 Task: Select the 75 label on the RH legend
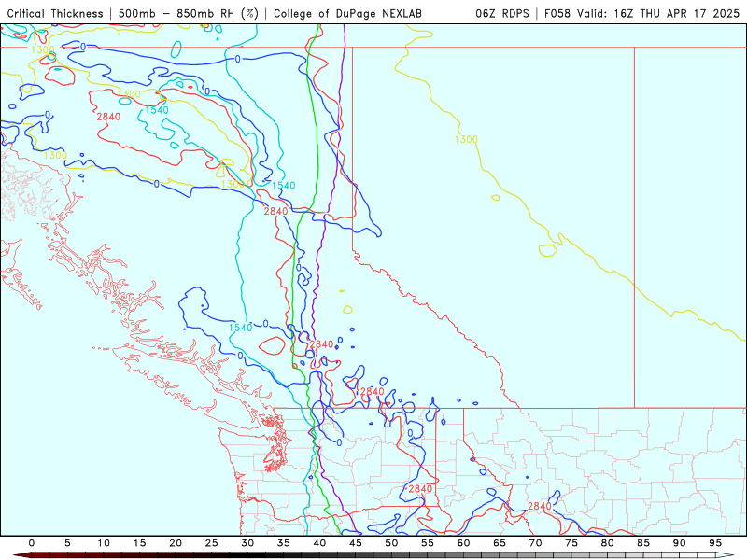click(571, 543)
